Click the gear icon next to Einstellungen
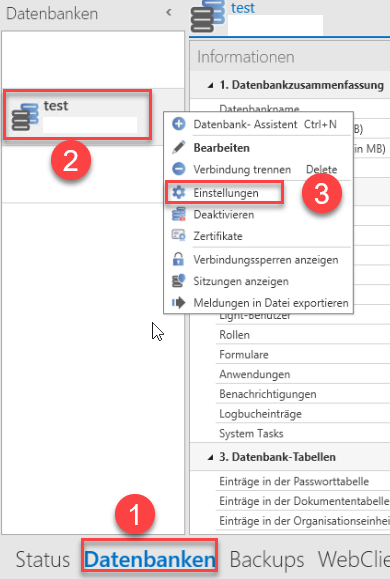This screenshot has height=579, width=390. [x=179, y=192]
